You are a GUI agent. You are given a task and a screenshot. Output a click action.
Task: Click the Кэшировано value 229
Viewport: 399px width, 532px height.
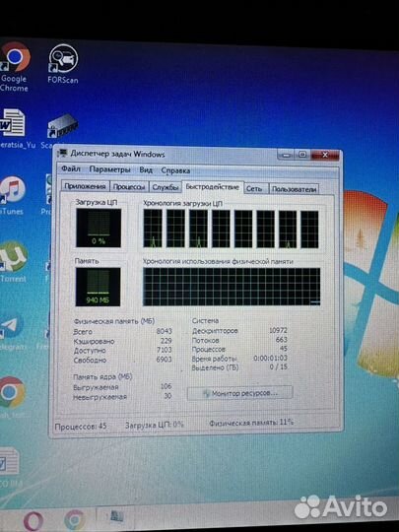coord(166,340)
